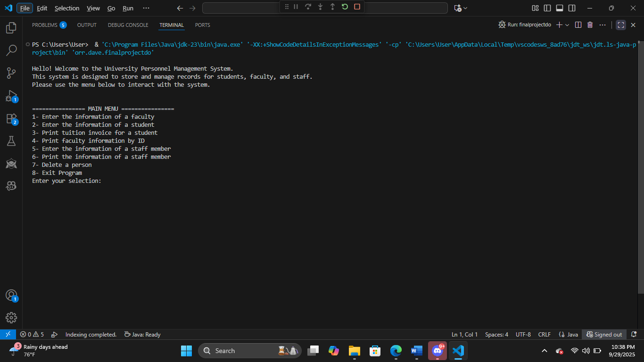Open the Copilot chat icon in title bar
This screenshot has width=644, height=362.
[457, 8]
